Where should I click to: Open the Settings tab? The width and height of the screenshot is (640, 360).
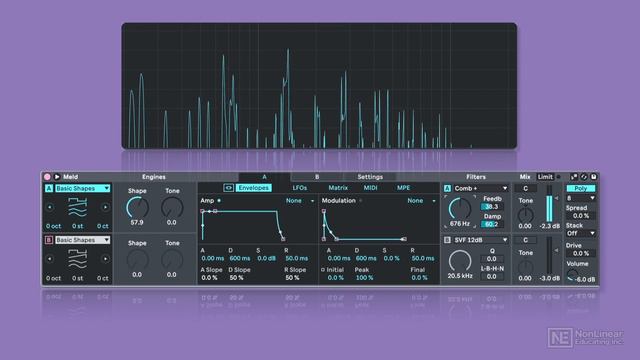click(x=370, y=177)
